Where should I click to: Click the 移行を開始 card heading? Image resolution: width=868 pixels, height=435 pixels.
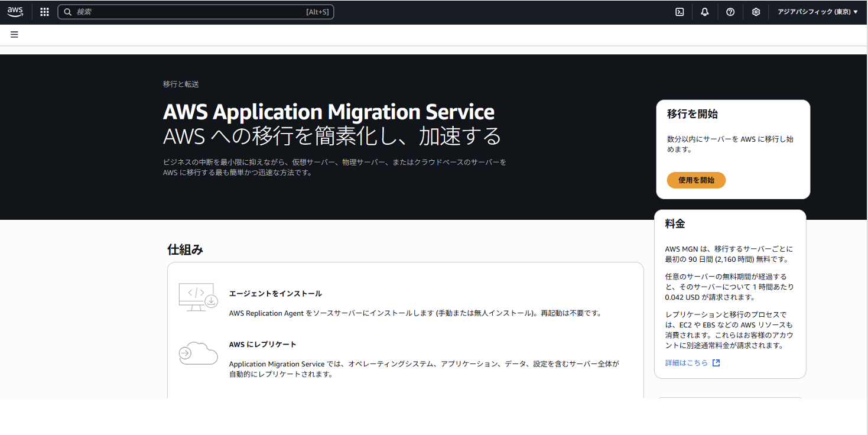[693, 114]
